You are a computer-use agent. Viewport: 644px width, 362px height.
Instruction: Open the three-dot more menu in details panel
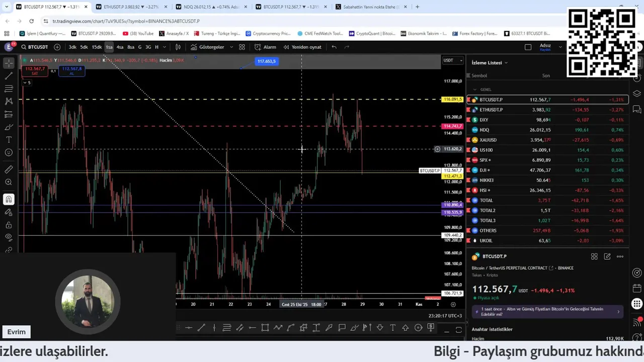pyautogui.click(x=620, y=256)
